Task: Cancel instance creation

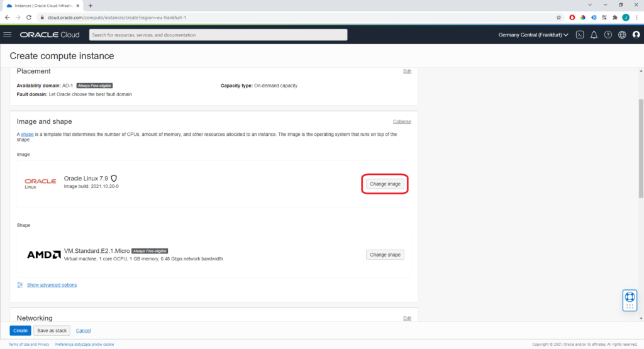Action: pos(83,331)
